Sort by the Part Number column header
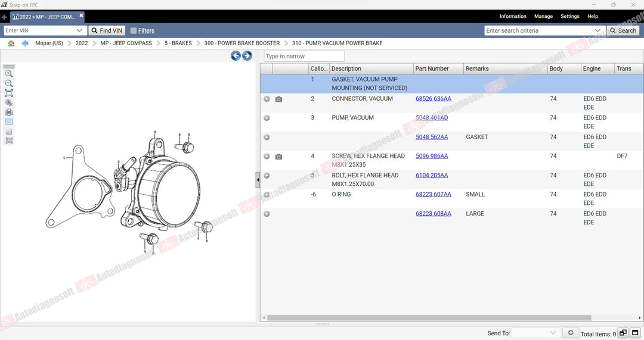Screen dimensions: 644x340 pos(438,68)
